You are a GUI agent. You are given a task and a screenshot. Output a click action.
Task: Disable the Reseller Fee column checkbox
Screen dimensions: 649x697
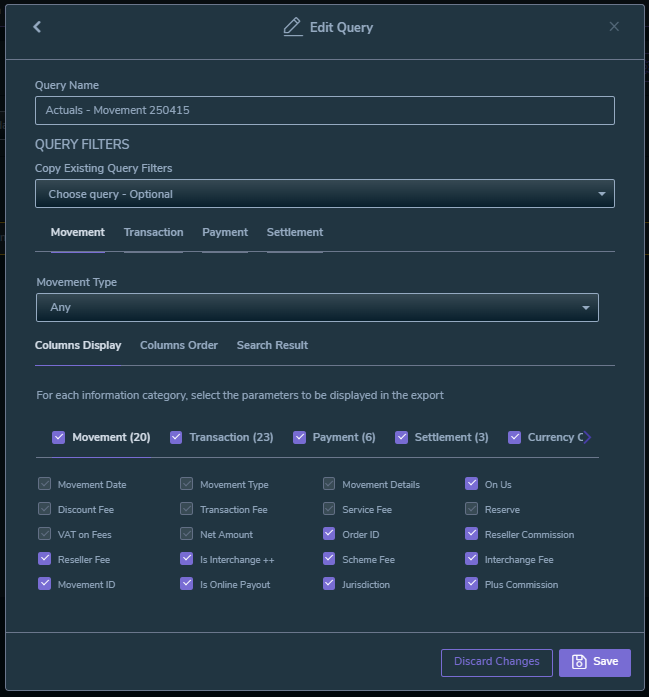coord(44,559)
